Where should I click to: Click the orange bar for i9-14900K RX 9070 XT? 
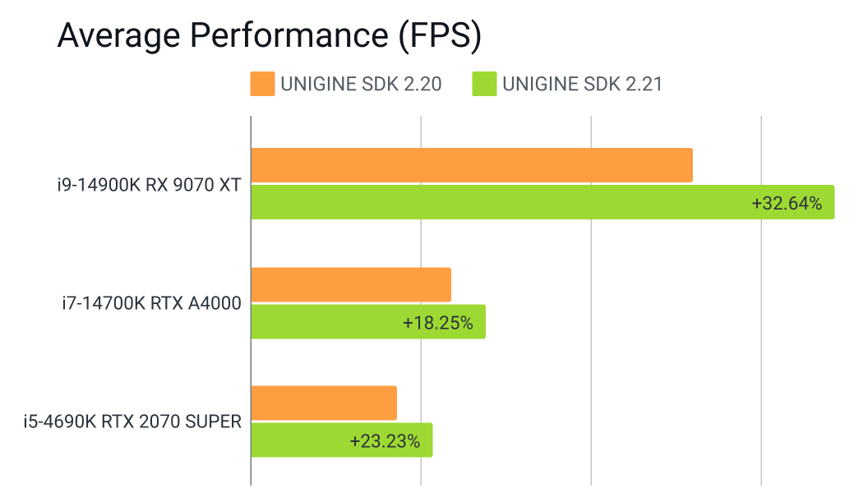click(x=472, y=165)
